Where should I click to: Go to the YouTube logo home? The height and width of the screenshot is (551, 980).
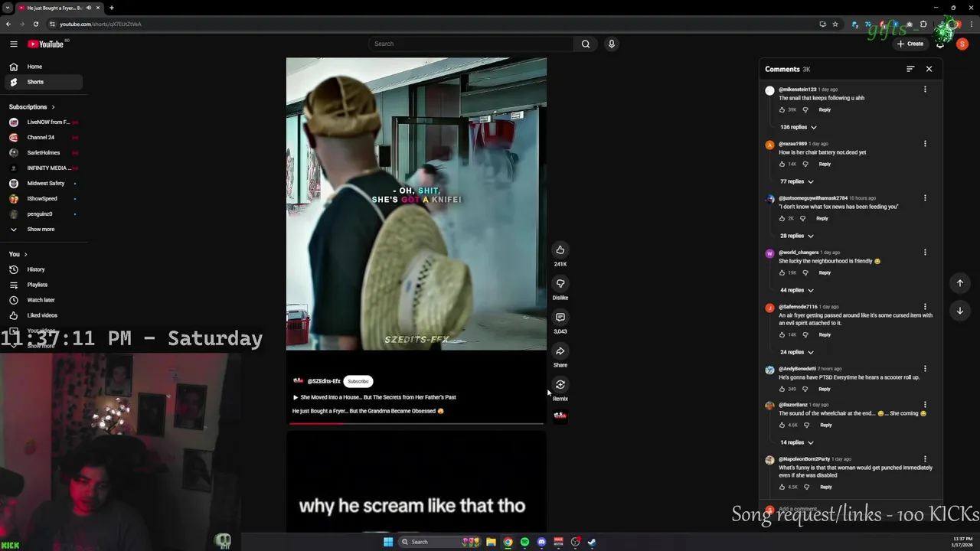[46, 44]
